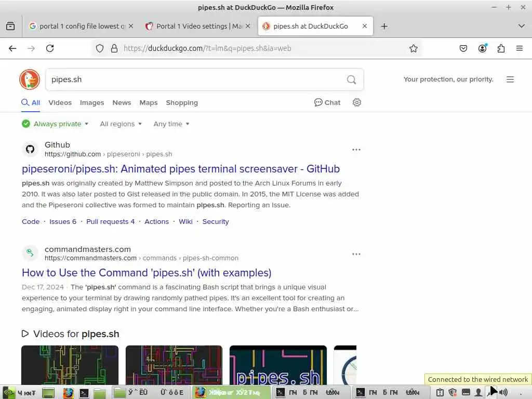Open the Pocket save icon in the Firefox toolbar
532x399 pixels.
pyautogui.click(x=463, y=48)
